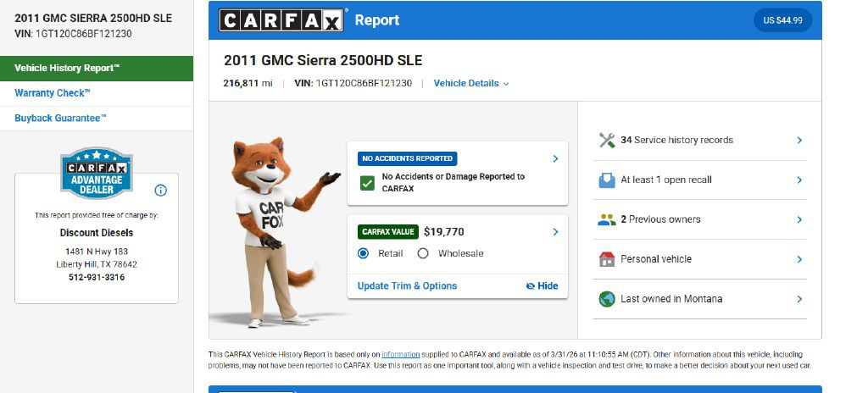Screen dimensions: 868x393
Task: Click the info icon beside Advantage Dealer badge
Action: point(160,191)
